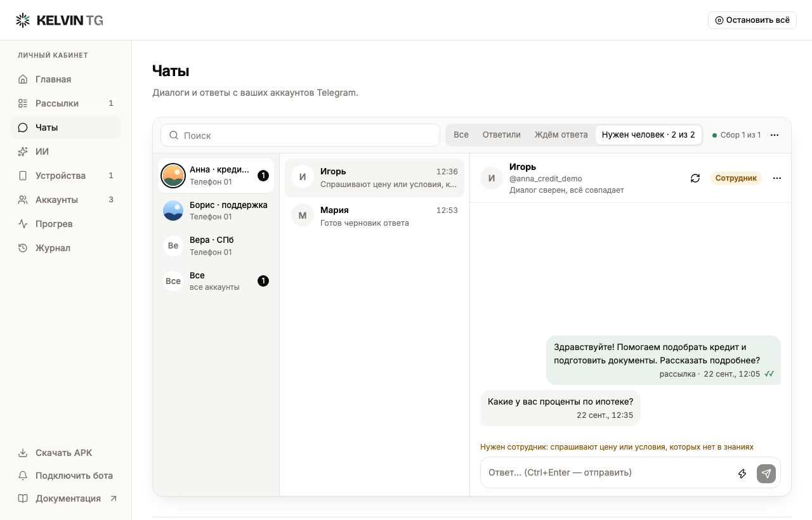Click the Какие у вас проценты message

pos(560,408)
